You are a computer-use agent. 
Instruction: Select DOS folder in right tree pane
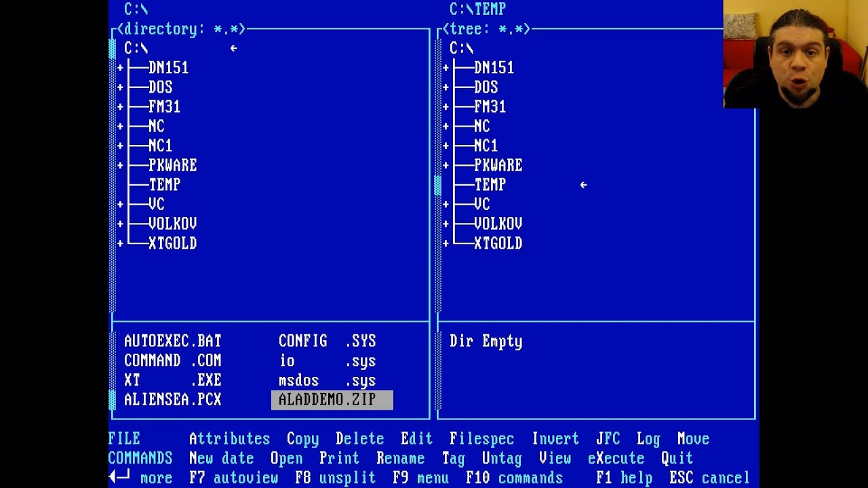(x=486, y=87)
